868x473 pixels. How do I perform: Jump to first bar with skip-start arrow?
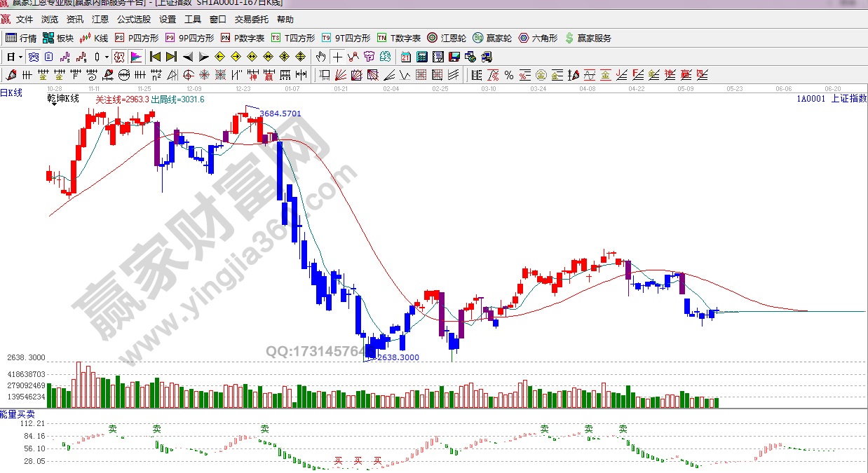pyautogui.click(x=156, y=57)
